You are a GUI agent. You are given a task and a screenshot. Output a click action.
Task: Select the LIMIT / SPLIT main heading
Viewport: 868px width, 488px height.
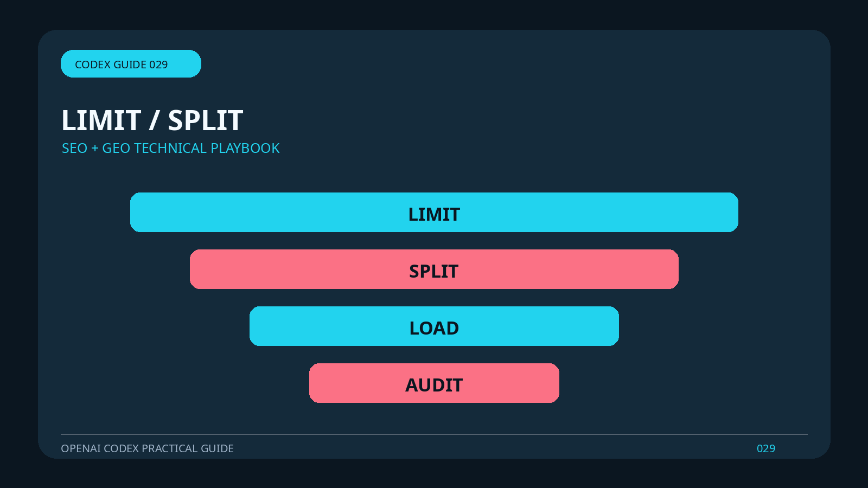(x=152, y=120)
